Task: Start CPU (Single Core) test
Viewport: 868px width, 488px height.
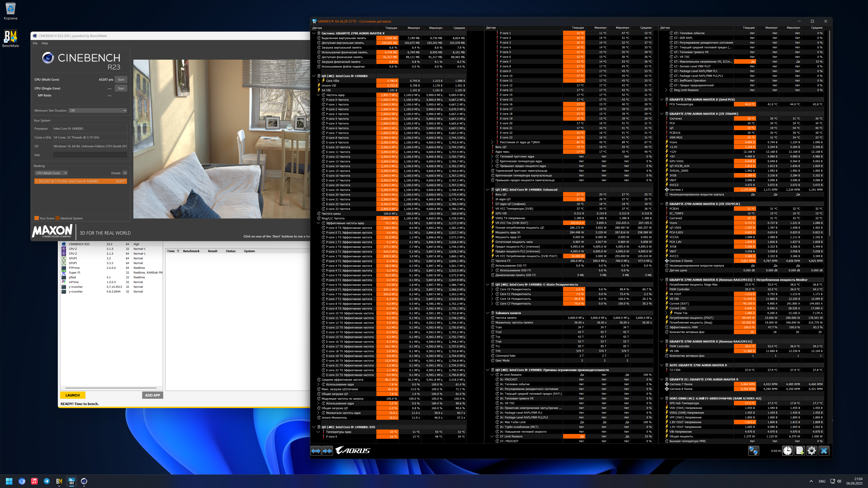Action: click(121, 88)
